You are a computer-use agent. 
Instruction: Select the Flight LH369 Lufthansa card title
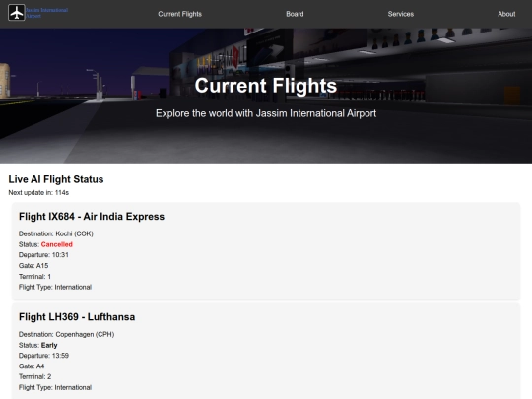[77, 317]
